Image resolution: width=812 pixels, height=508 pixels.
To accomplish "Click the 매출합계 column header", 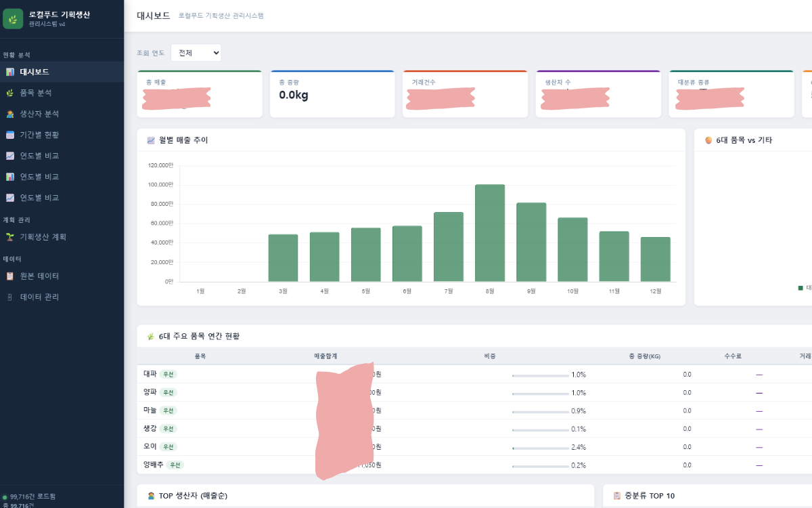I will click(325, 356).
